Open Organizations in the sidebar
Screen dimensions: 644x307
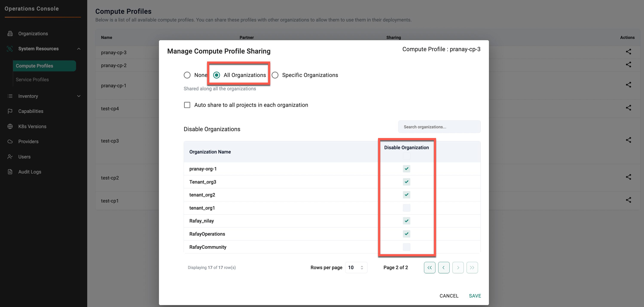click(x=33, y=34)
